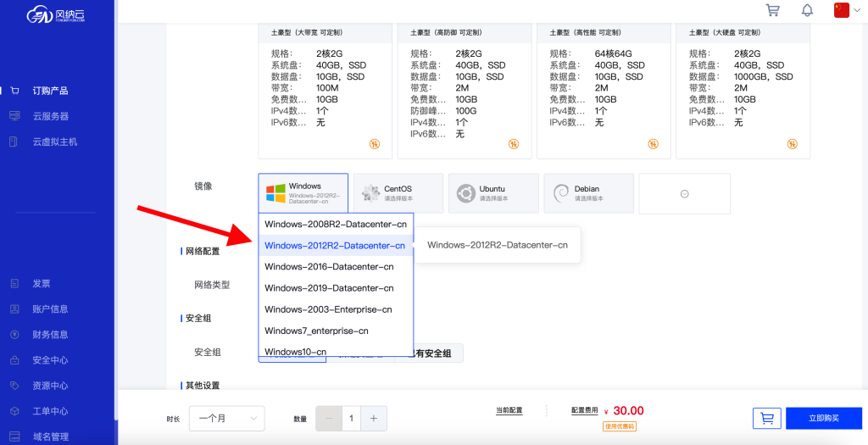Click orange badge icon on 高防御 card
The height and width of the screenshot is (445, 868).
[x=514, y=144]
